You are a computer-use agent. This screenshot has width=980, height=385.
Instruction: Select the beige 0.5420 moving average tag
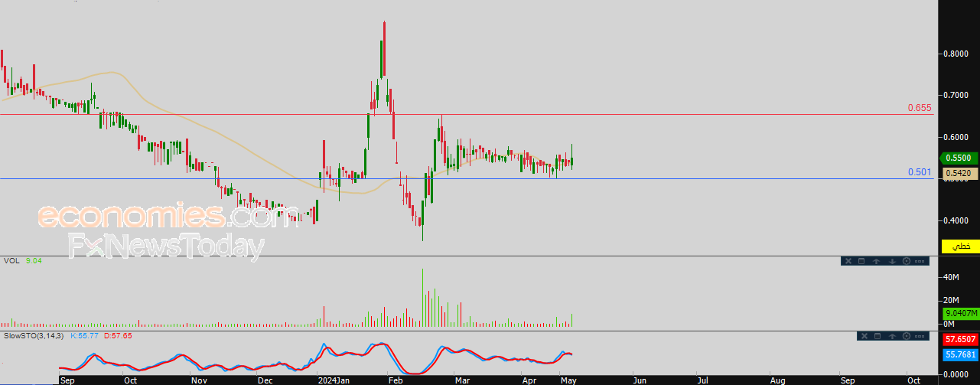[x=959, y=174]
